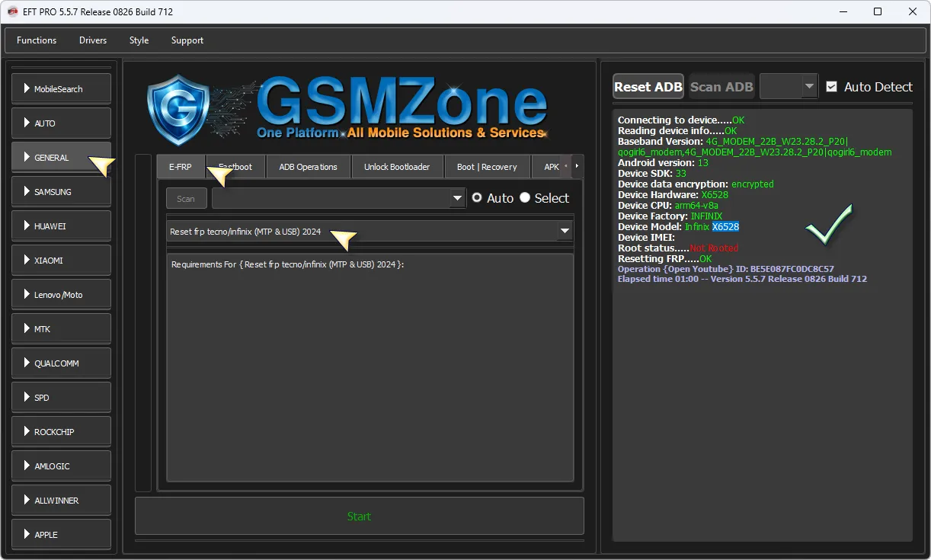Screen dimensions: 931x560
Task: Click the Requirements text area
Action: [x=370, y=367]
